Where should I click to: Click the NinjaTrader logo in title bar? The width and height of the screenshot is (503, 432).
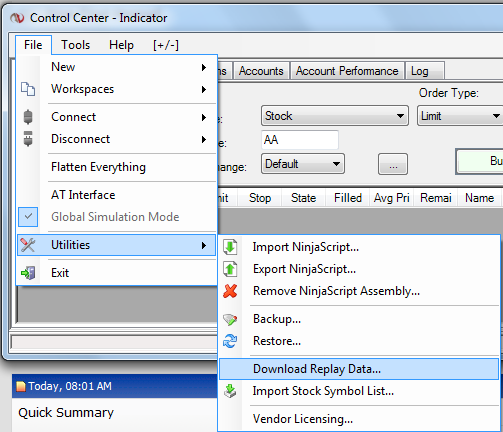(x=17, y=18)
